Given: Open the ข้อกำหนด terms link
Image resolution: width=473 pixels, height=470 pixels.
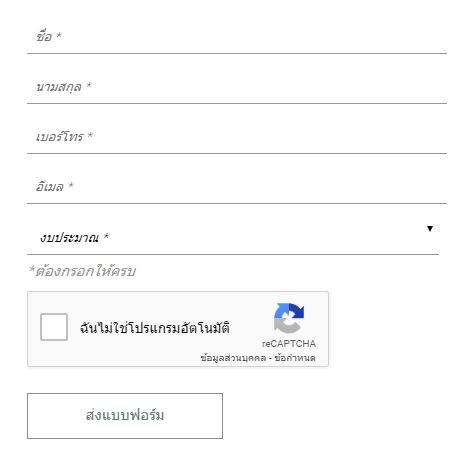Looking at the screenshot, I should [295, 358].
